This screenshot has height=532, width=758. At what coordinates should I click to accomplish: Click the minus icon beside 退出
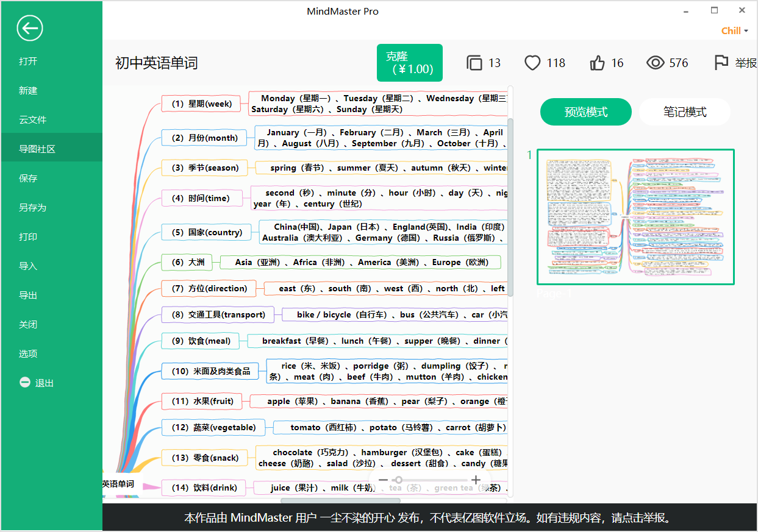click(x=25, y=382)
